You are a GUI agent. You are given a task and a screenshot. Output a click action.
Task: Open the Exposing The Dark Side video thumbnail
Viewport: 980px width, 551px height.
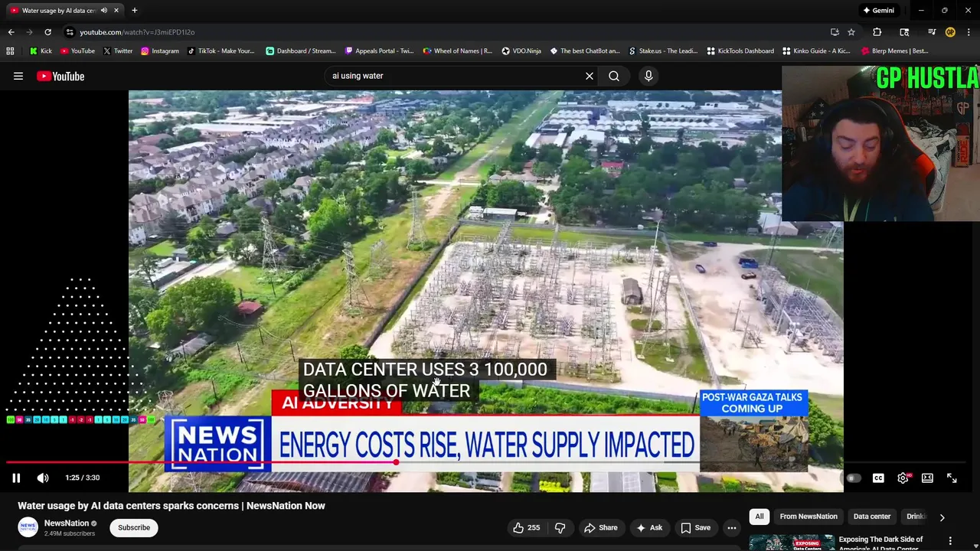[x=791, y=543]
